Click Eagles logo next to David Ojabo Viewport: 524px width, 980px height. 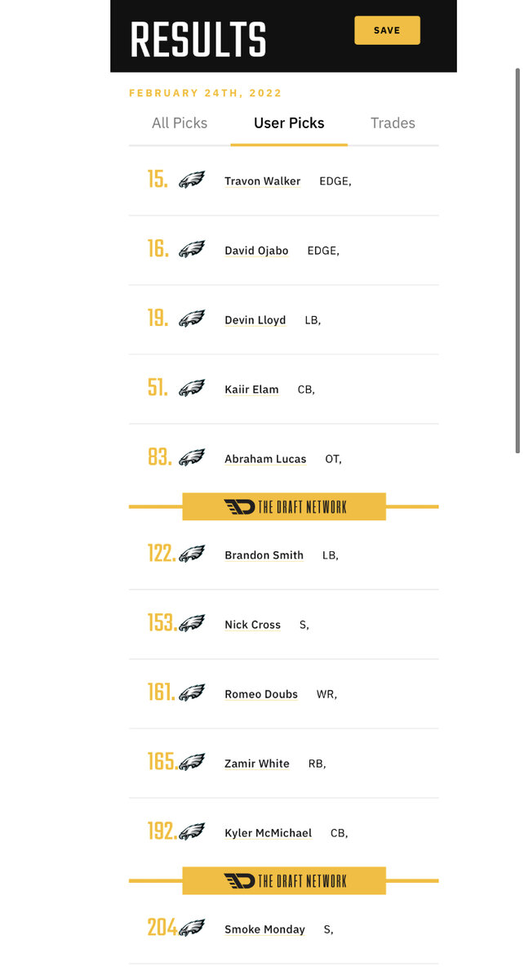pos(192,250)
